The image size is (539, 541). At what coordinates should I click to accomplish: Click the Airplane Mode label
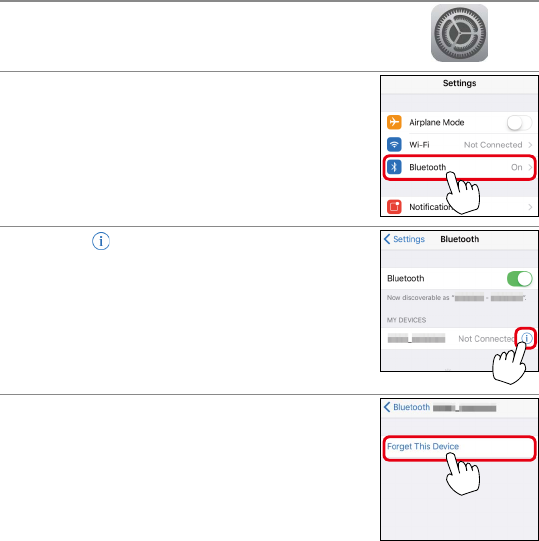437,122
